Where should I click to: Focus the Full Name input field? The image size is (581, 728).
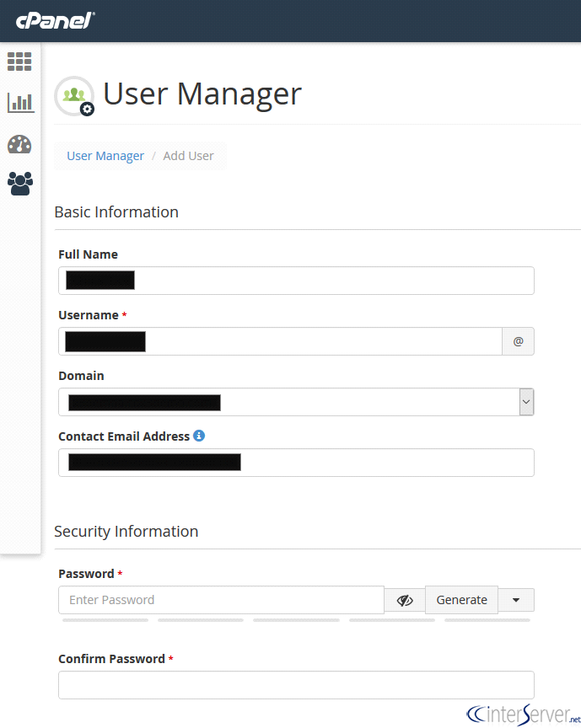tap(296, 281)
